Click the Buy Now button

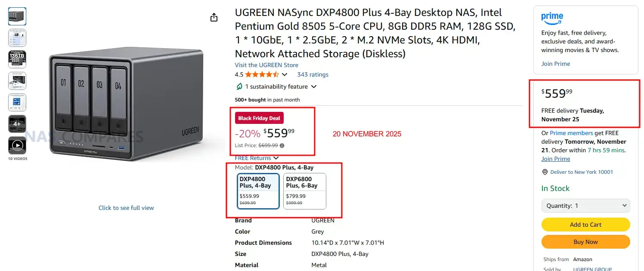(x=585, y=242)
